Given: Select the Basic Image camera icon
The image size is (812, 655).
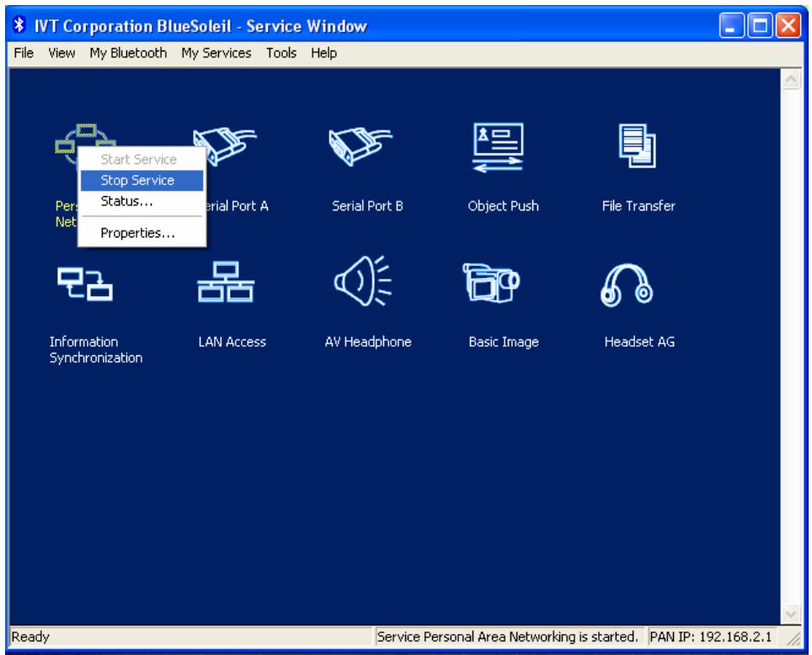Looking at the screenshot, I should pos(491,283).
